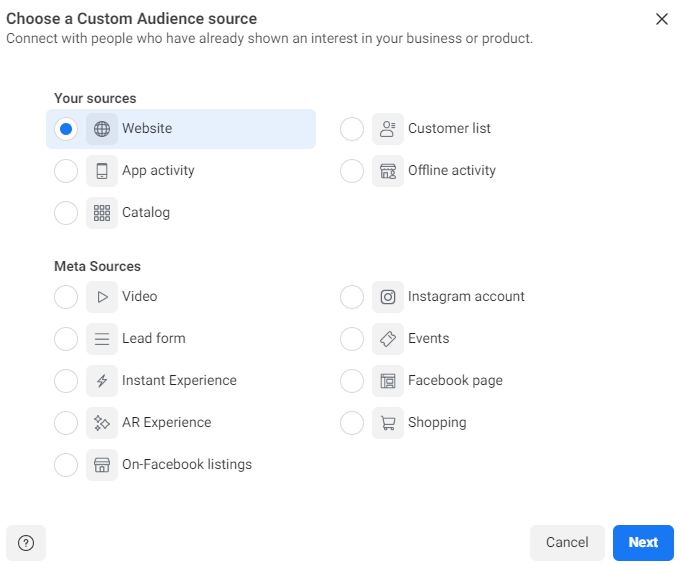This screenshot has height=565, width=682.
Task: Click the Video play icon
Action: coord(102,297)
